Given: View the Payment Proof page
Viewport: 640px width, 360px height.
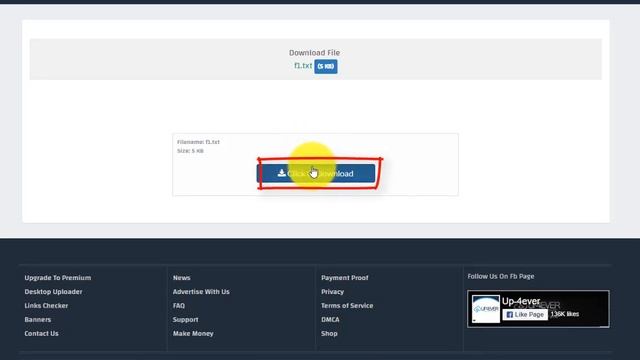Looking at the screenshot, I should pos(344,278).
